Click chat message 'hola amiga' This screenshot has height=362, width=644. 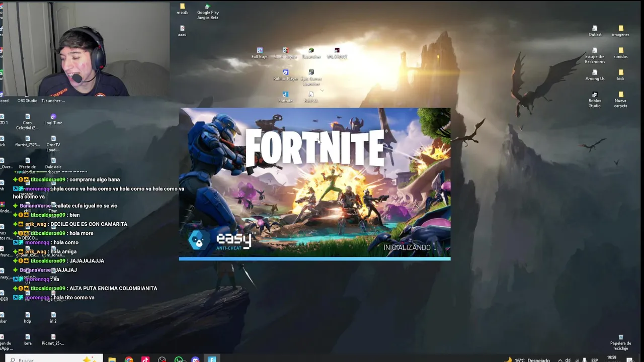tap(63, 251)
